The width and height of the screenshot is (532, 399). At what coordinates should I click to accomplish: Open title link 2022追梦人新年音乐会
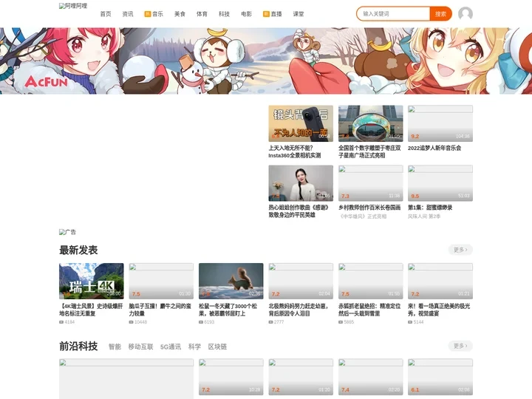click(434, 148)
